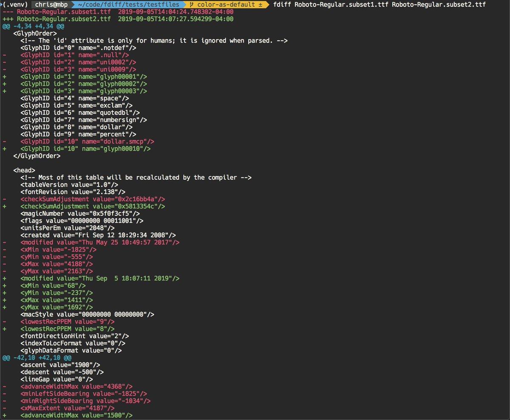Click the removed yMin value="-555" line
This screenshot has width=510, height=420.
(57, 257)
